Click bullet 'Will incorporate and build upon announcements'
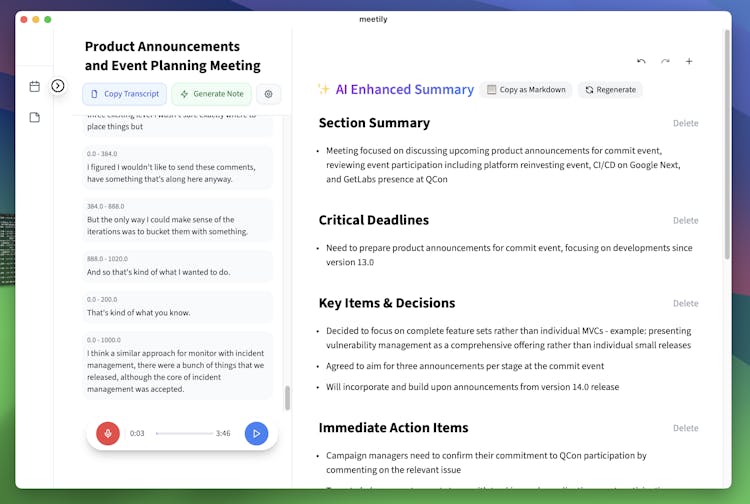Viewport: 750px width, 504px height. [473, 387]
